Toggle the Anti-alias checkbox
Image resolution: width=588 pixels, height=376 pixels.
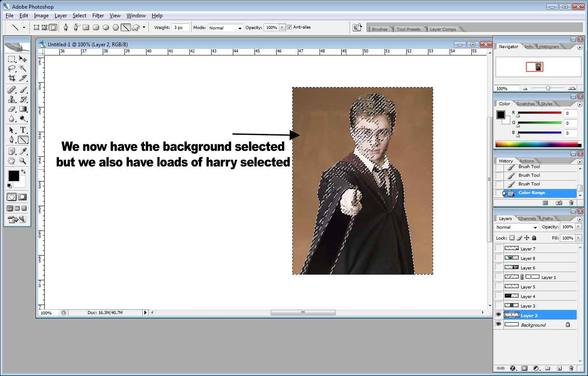click(290, 27)
